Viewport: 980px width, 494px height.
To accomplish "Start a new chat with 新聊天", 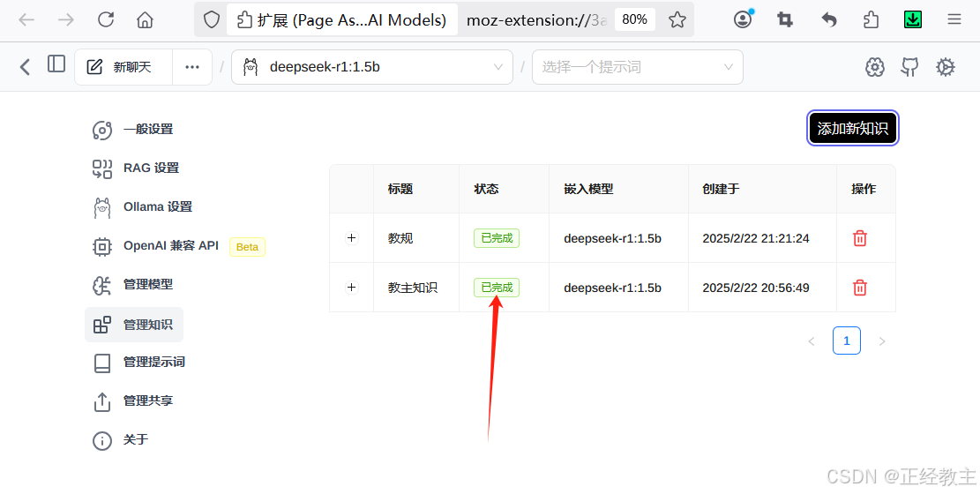I will pos(123,67).
